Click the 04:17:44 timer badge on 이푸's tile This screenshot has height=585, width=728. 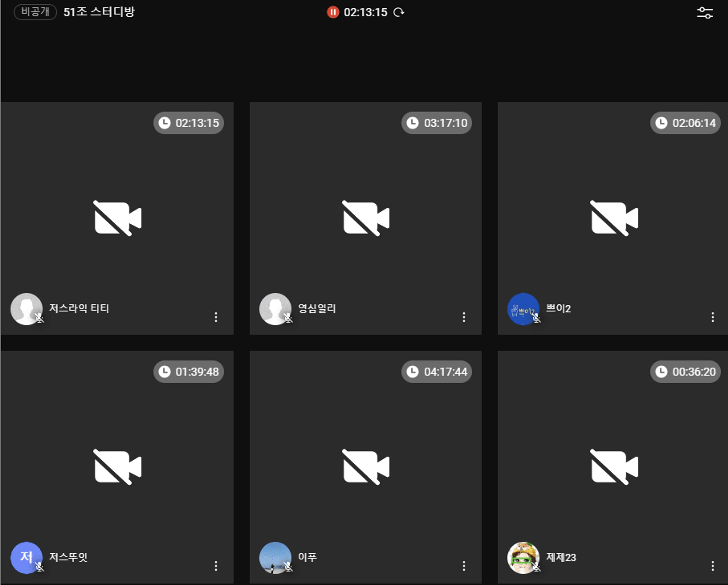pyautogui.click(x=437, y=372)
